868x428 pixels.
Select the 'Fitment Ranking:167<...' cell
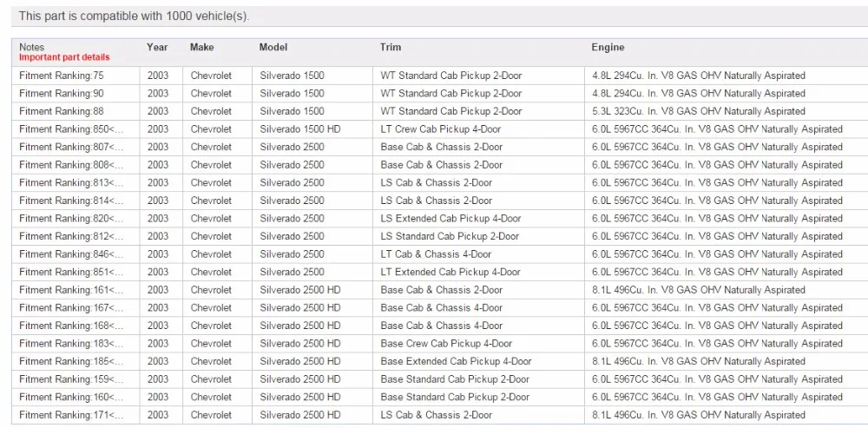pyautogui.click(x=76, y=307)
